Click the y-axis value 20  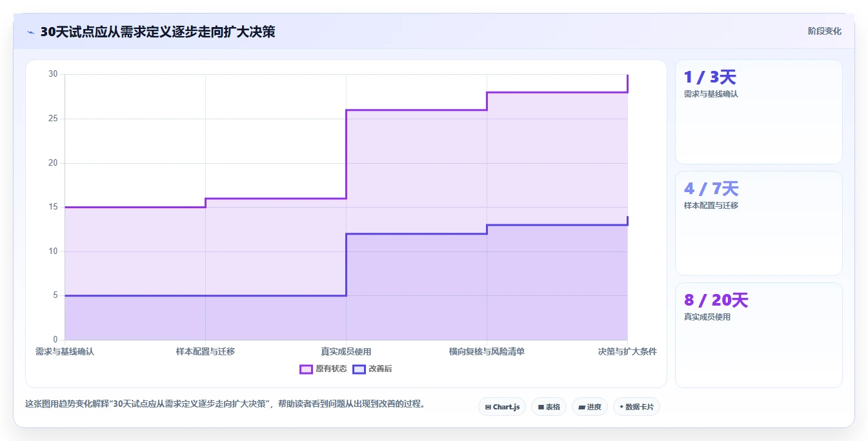(53, 162)
